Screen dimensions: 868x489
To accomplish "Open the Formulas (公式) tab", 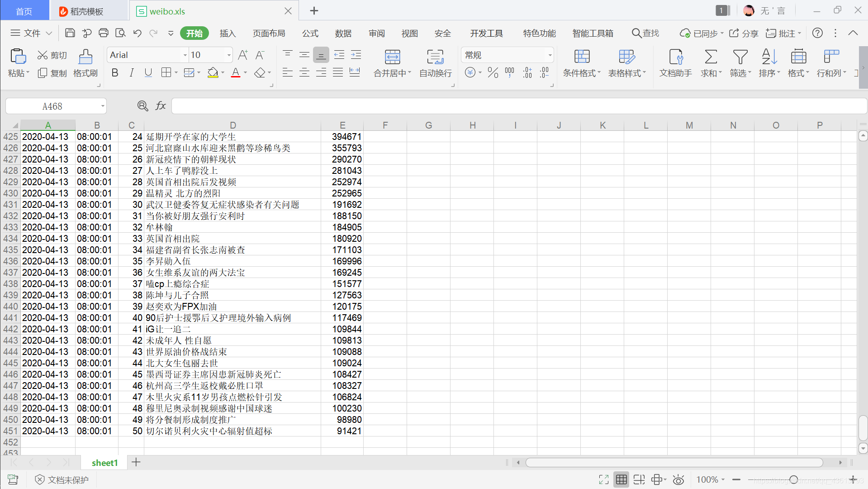I will [x=310, y=34].
